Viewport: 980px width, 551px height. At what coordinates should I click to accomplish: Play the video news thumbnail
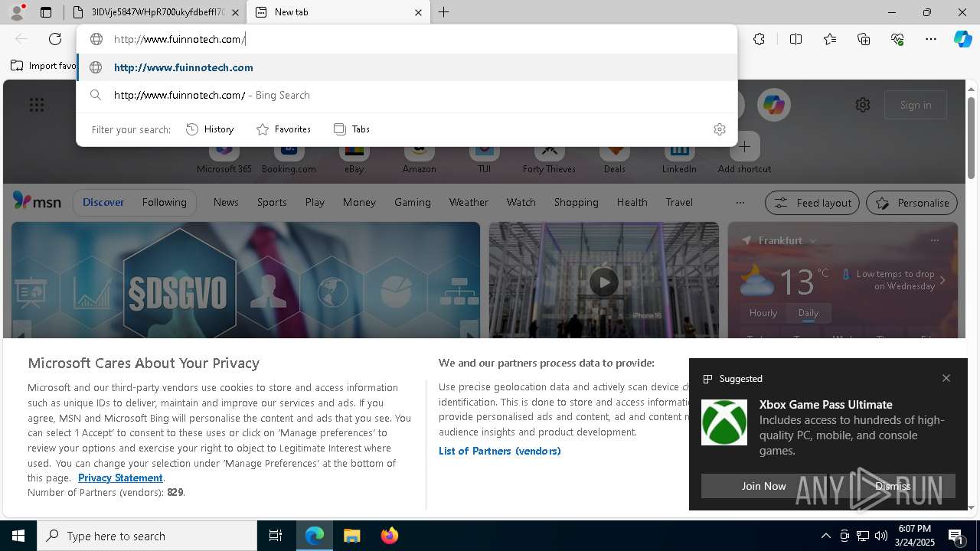pyautogui.click(x=603, y=282)
